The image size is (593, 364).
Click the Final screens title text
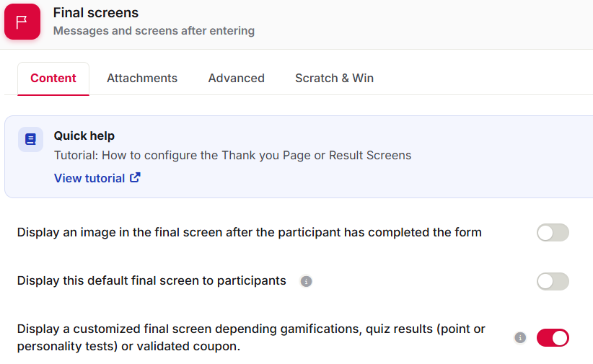[x=96, y=13]
